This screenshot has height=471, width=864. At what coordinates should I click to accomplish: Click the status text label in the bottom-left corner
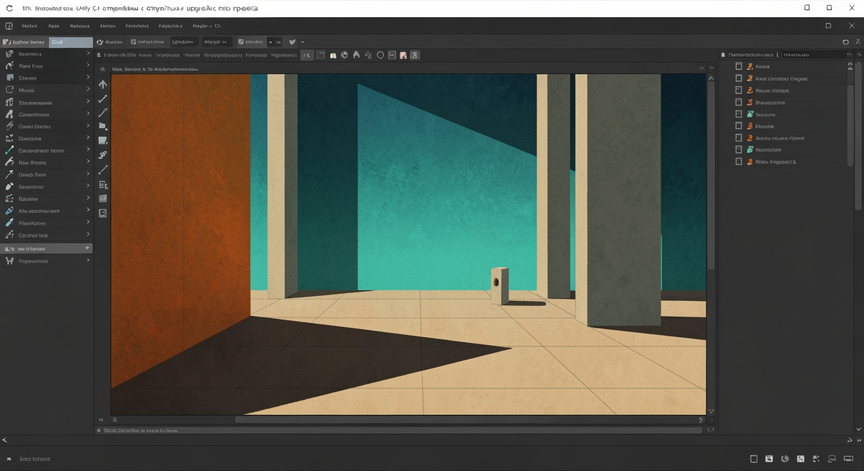tap(35, 459)
